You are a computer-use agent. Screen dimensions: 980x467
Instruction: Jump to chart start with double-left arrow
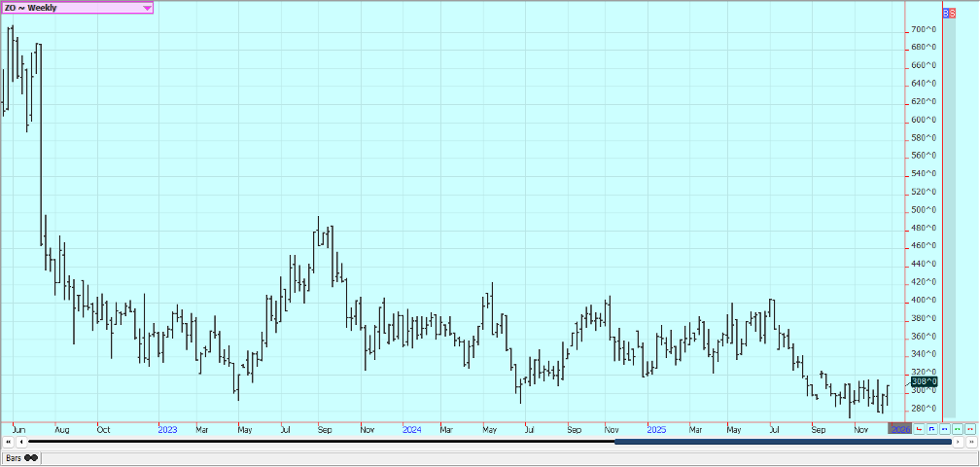(8, 442)
